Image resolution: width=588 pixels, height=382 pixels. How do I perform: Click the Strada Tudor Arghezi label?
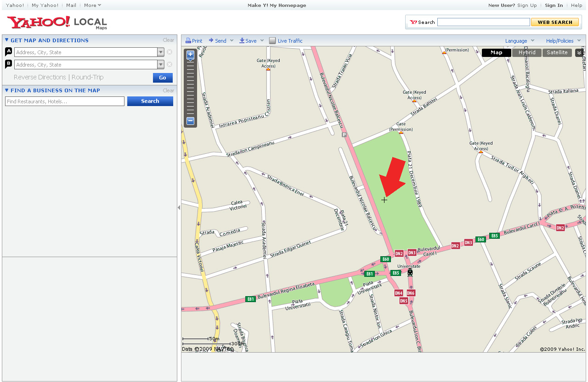[x=512, y=169]
